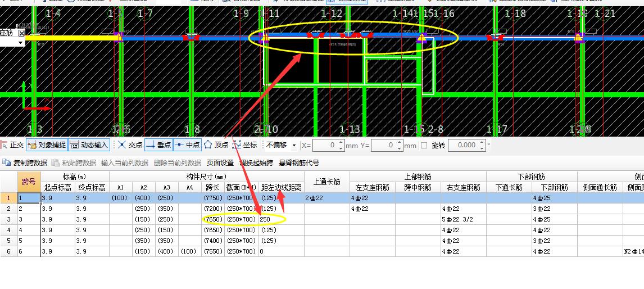
Task: Toggle 正交 orthogonal mode
Action: point(12,144)
